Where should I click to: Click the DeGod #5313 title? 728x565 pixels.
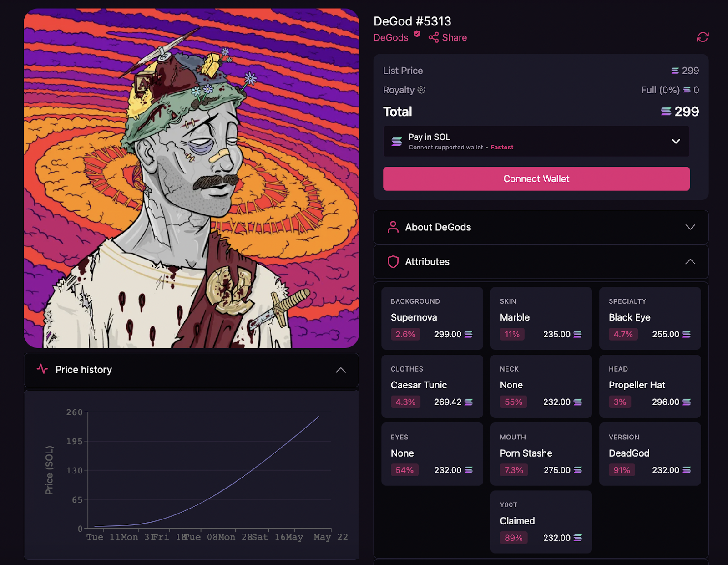[x=412, y=21]
